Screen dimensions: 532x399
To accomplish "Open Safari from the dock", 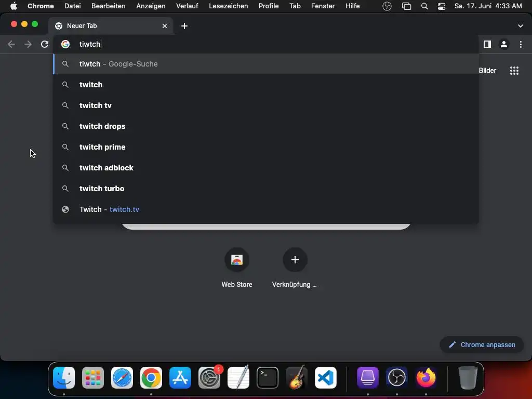I will 122,378.
